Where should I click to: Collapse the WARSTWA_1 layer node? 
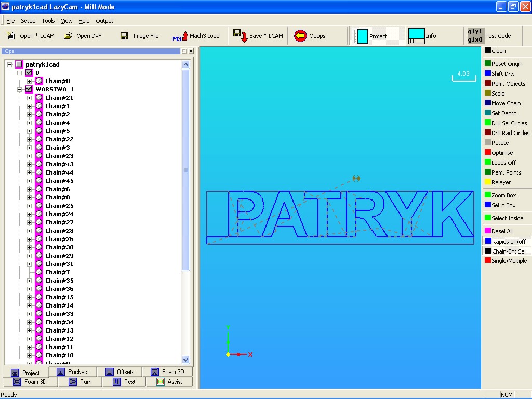click(x=19, y=89)
